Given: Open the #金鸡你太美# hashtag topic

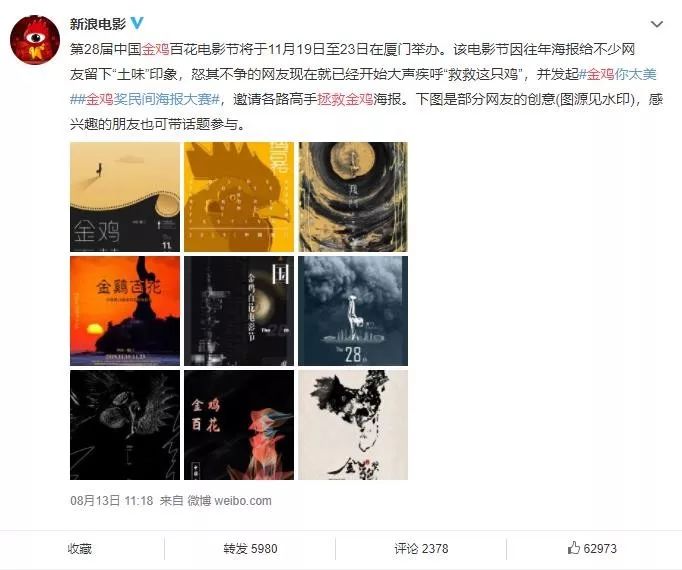Looking at the screenshot, I should click(618, 74).
